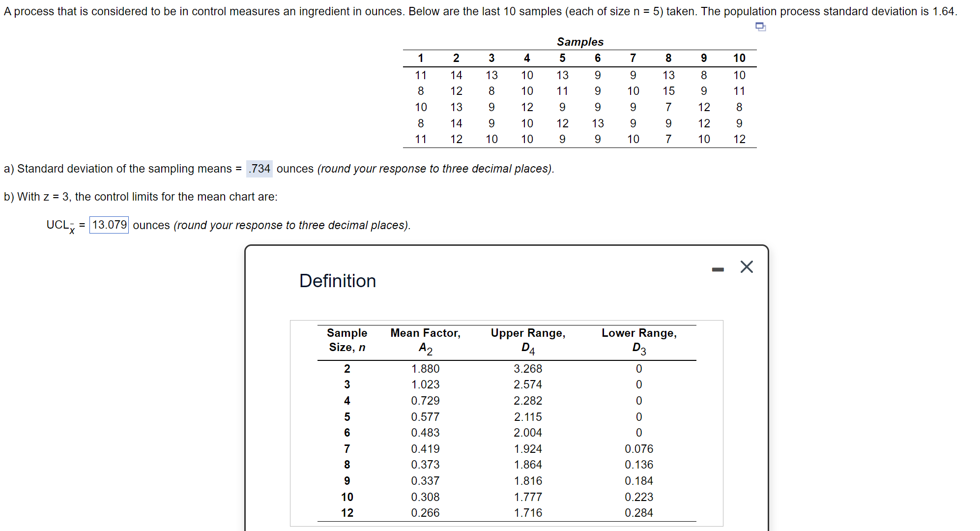
Task: Click the UCL answer field showing 13.079
Action: click(x=109, y=225)
